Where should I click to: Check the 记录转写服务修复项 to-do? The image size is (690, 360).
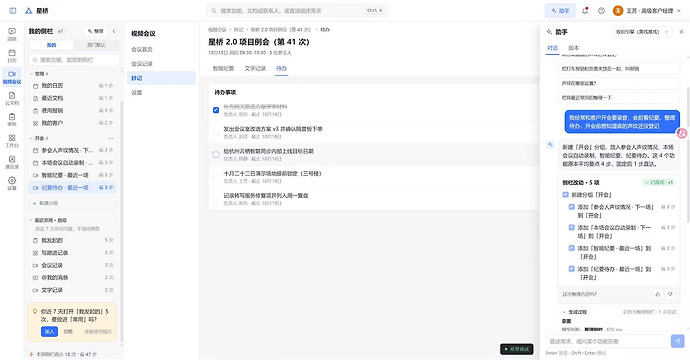coord(216,199)
